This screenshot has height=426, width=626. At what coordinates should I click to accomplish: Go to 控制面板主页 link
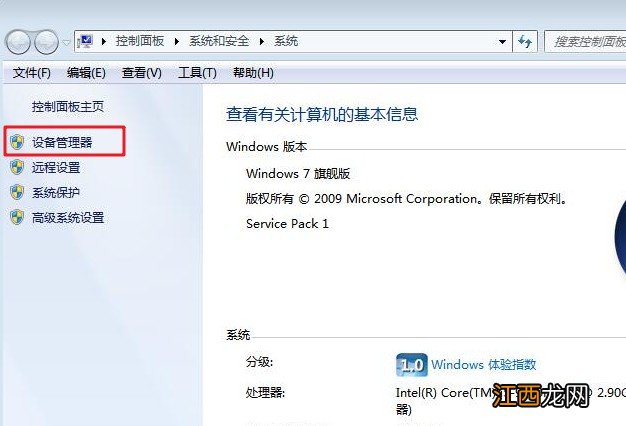click(68, 107)
